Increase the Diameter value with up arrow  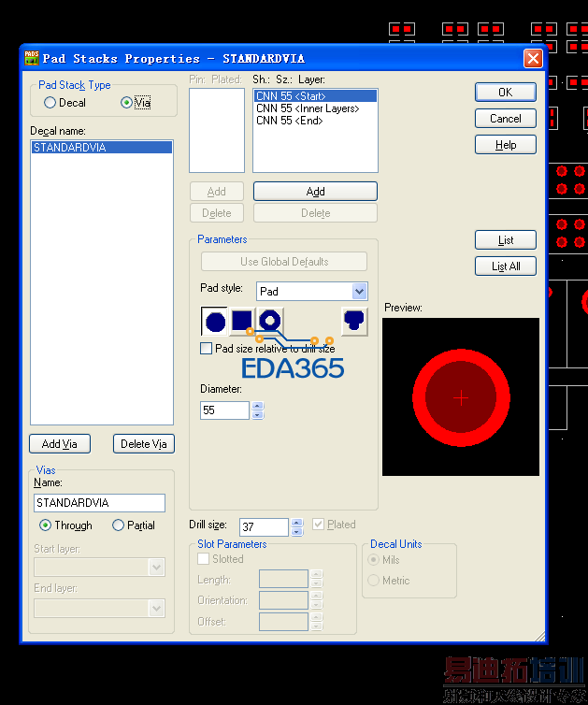pos(258,406)
